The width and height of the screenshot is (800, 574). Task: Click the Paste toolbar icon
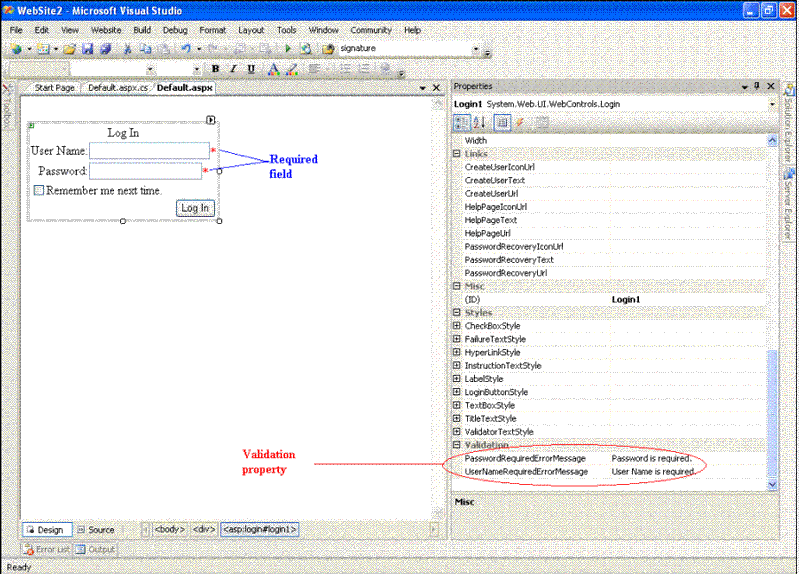click(164, 48)
